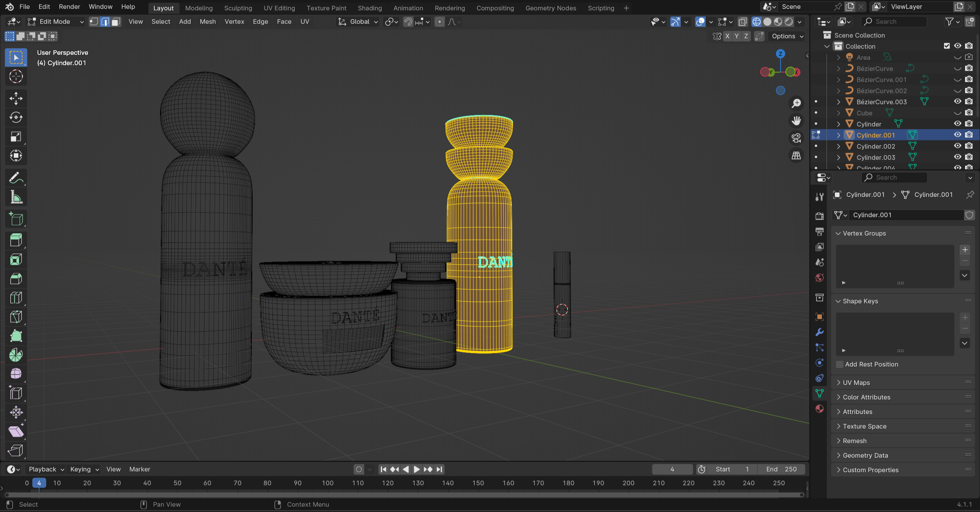Click frame 100 on the timeline
980x512 pixels.
tap(328, 483)
